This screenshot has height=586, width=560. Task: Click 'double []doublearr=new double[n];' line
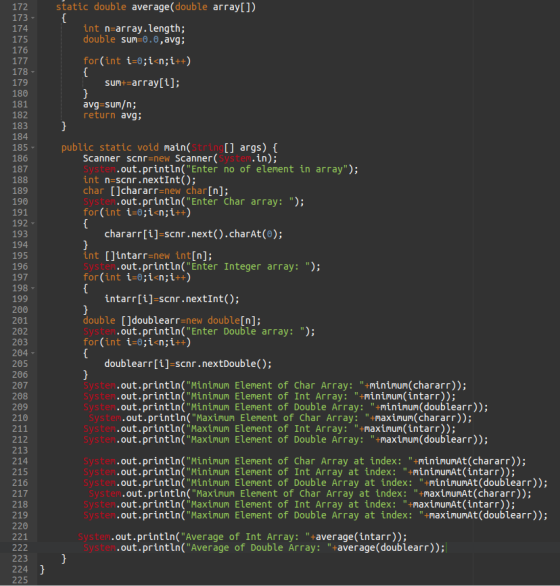172,321
